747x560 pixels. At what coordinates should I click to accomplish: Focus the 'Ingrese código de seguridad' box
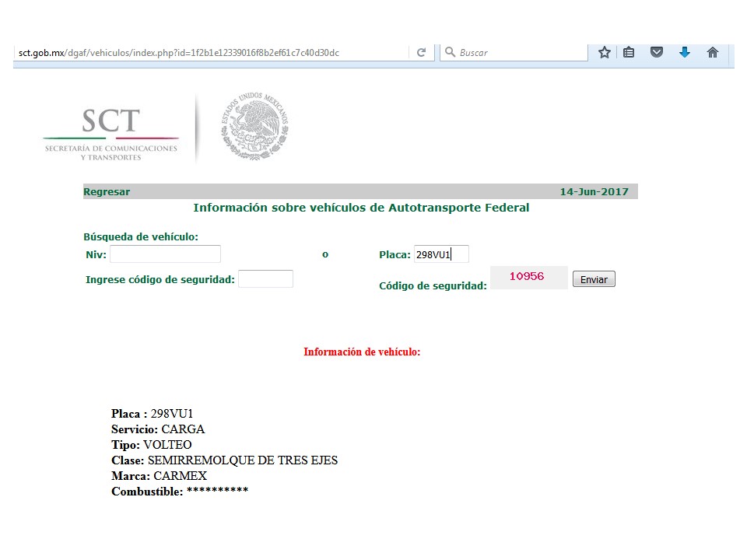pyautogui.click(x=265, y=279)
